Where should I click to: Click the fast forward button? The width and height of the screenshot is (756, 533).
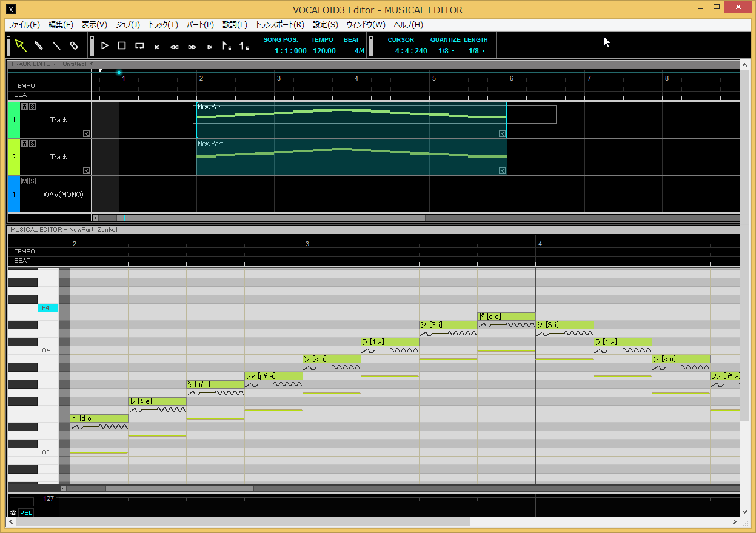[x=192, y=46]
